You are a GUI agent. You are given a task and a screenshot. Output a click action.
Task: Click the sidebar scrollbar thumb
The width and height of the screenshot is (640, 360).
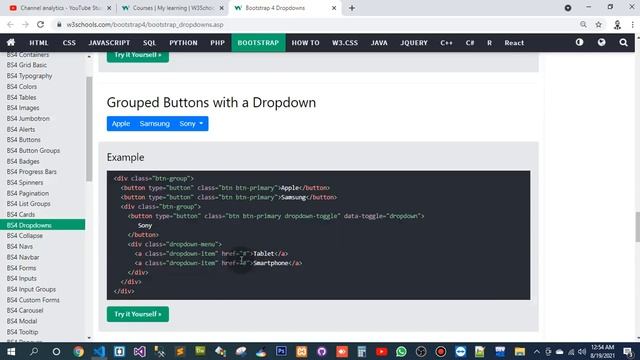[89, 129]
